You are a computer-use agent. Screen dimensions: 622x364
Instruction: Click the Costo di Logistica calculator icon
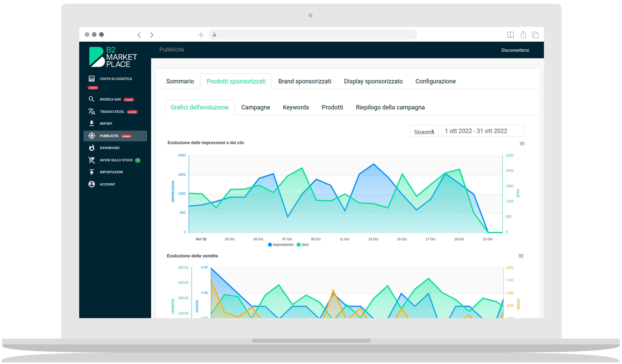[92, 79]
